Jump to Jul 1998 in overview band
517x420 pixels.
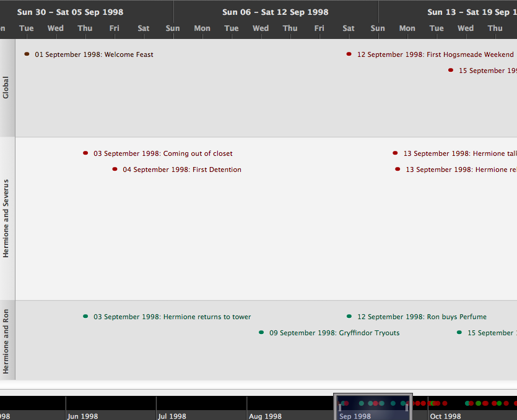(x=172, y=416)
